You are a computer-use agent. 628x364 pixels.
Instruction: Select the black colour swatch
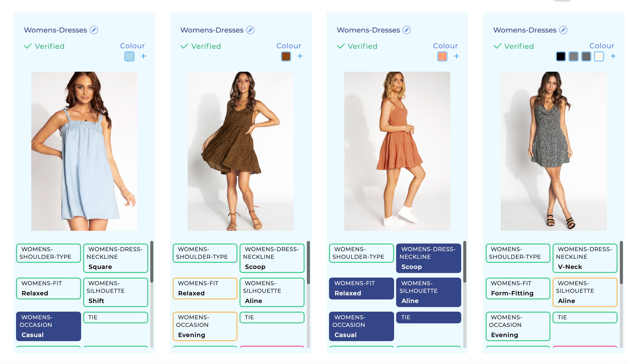click(x=561, y=56)
